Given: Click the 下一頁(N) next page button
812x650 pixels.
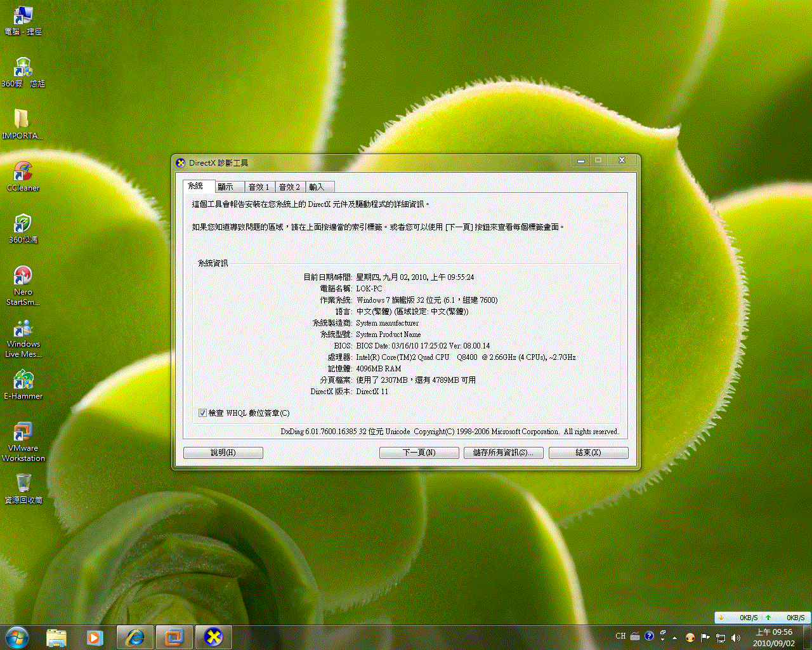Looking at the screenshot, I should click(419, 453).
